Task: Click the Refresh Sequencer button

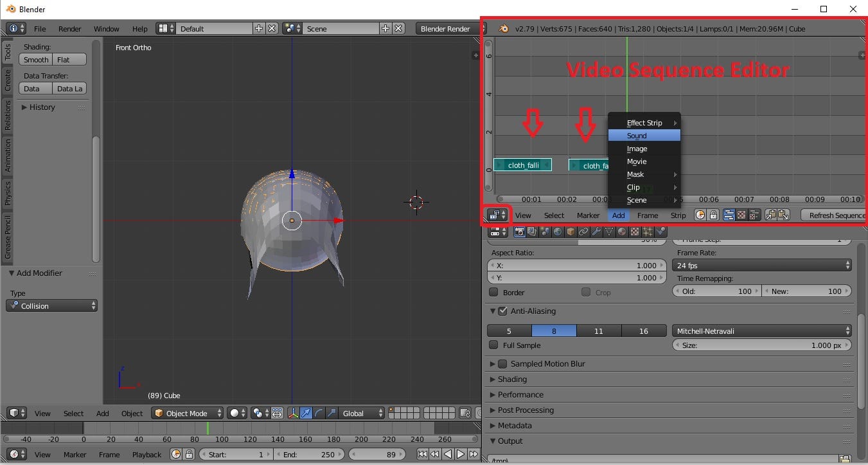Action: click(x=837, y=215)
